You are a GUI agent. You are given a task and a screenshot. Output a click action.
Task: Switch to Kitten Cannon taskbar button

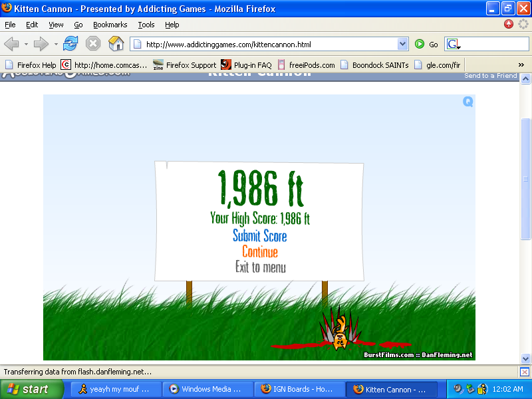tap(391, 389)
